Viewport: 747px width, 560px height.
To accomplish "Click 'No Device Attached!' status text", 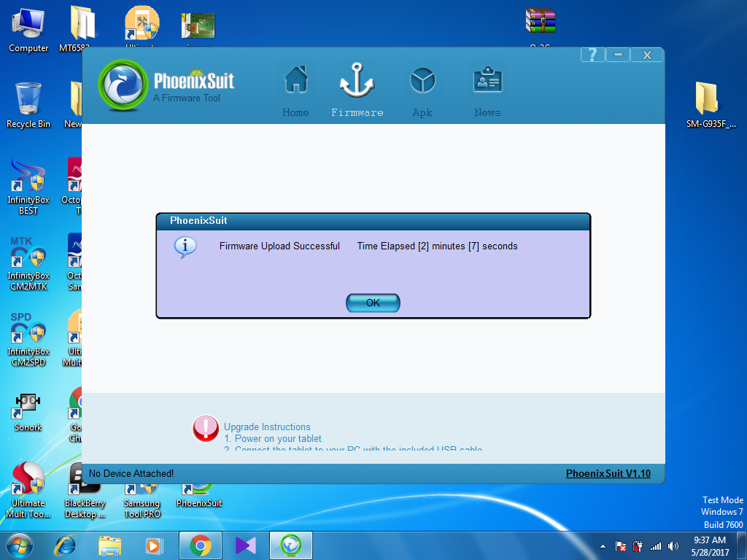I will (131, 473).
